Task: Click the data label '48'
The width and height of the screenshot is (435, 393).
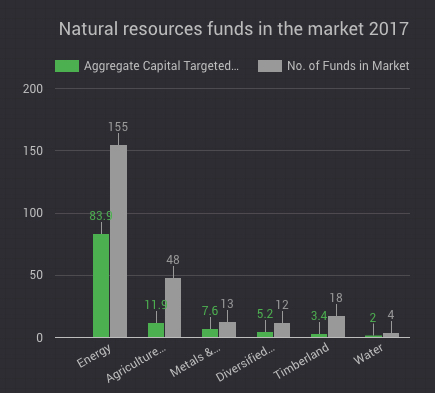Action: point(173,260)
